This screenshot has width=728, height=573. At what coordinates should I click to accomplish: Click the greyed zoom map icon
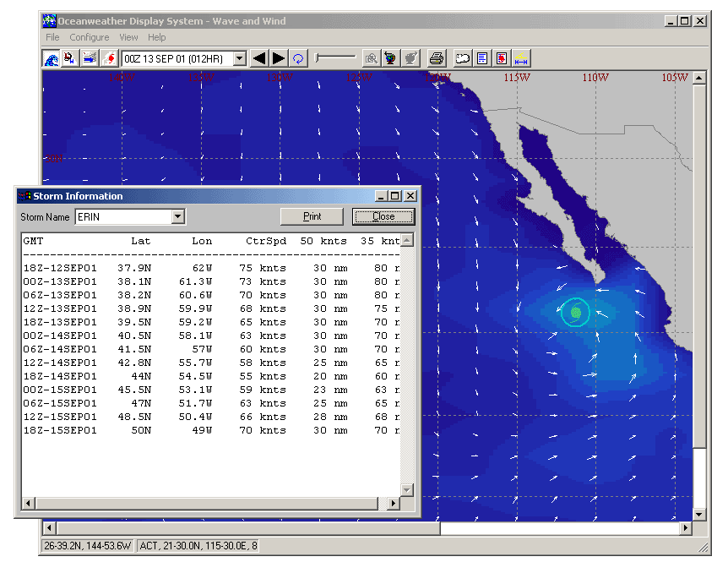[x=371, y=58]
